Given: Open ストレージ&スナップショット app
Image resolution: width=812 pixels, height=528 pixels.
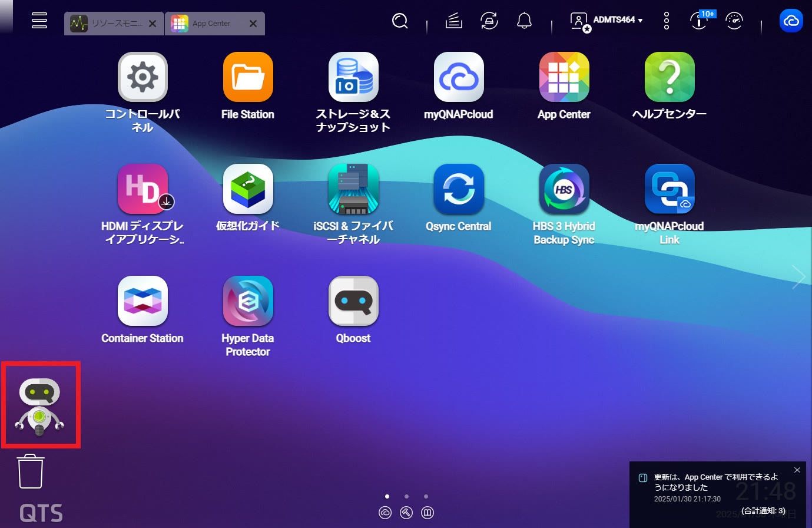Looking at the screenshot, I should coord(353,77).
